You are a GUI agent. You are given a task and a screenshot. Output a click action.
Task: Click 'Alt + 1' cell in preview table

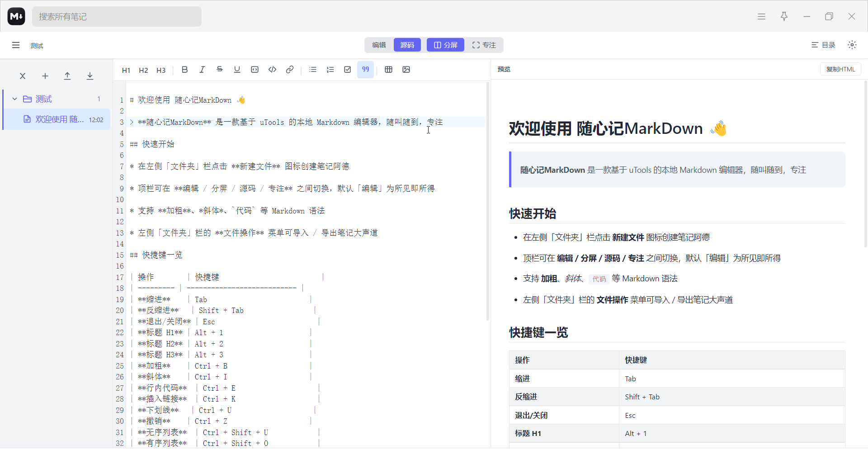coord(636,433)
